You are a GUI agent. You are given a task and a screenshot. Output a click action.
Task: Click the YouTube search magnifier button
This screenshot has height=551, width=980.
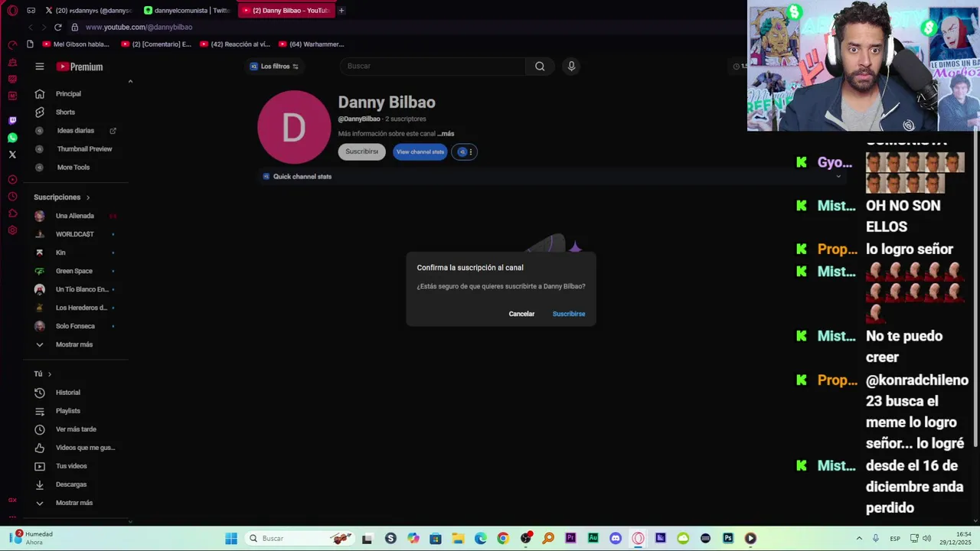click(x=540, y=66)
